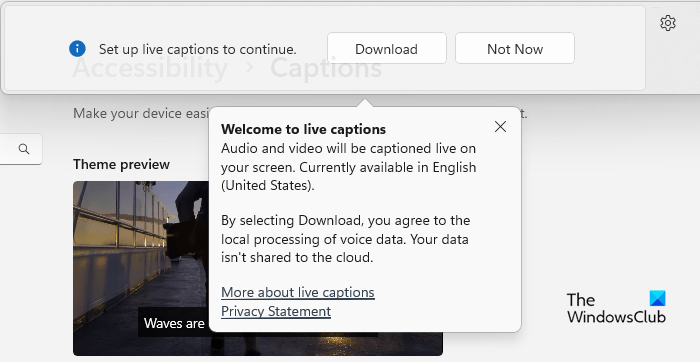Screen dimensions: 700x362
Task: Click 'Waves are' caption text in preview
Action: 174,323
